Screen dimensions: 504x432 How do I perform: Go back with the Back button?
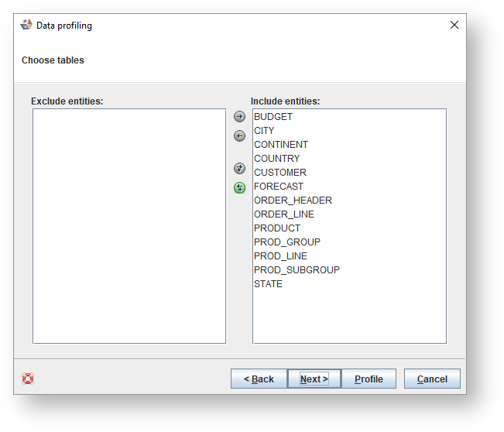pos(259,379)
